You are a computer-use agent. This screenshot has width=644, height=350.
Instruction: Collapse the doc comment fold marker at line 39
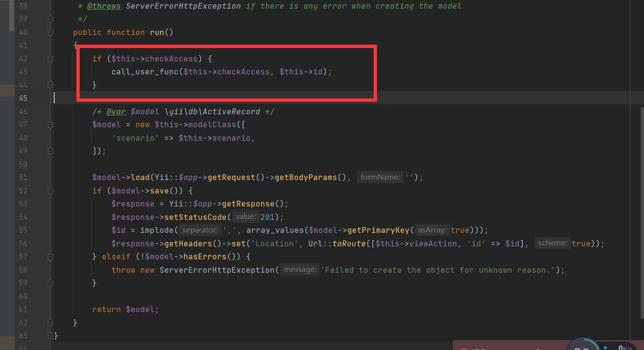pos(50,19)
